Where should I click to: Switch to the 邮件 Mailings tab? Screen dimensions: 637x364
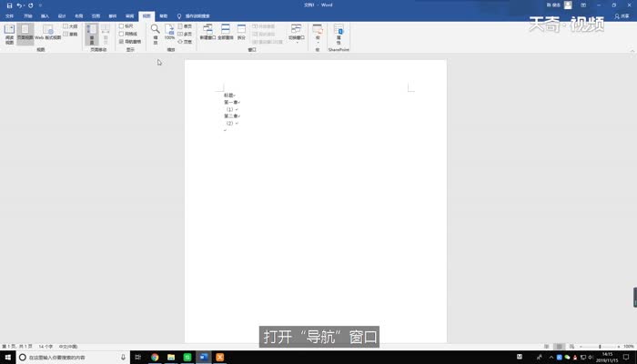pos(113,16)
